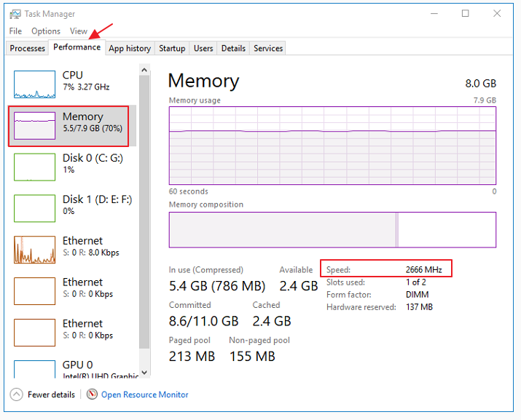Click the '2.4 GB' Cached value
The width and height of the screenshot is (521, 420).
point(272,321)
